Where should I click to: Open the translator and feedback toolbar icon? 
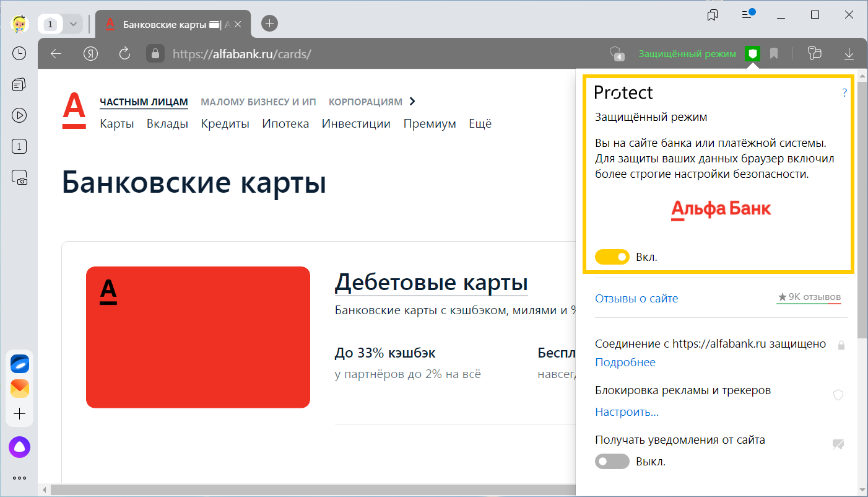coord(814,54)
